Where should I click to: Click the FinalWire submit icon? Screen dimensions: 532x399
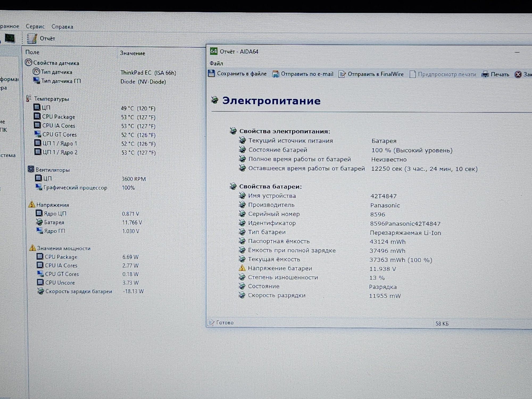[x=342, y=74]
